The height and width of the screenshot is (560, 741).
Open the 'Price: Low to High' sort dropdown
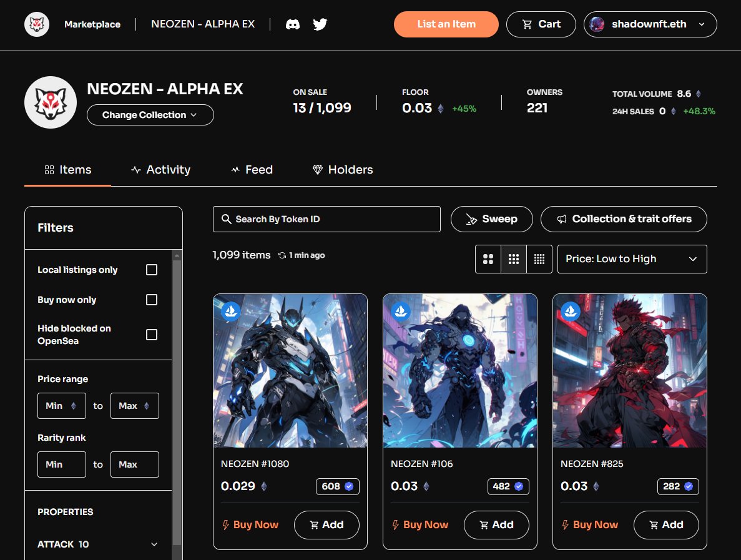tap(632, 259)
